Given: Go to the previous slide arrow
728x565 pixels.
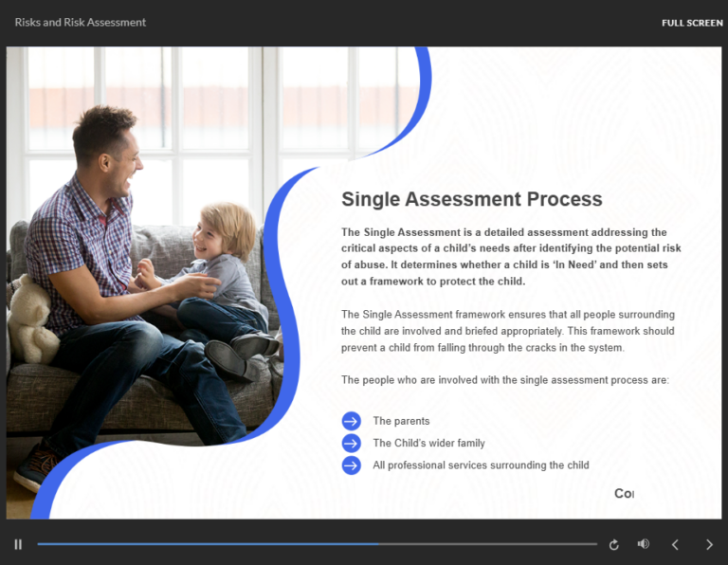Looking at the screenshot, I should pyautogui.click(x=675, y=544).
